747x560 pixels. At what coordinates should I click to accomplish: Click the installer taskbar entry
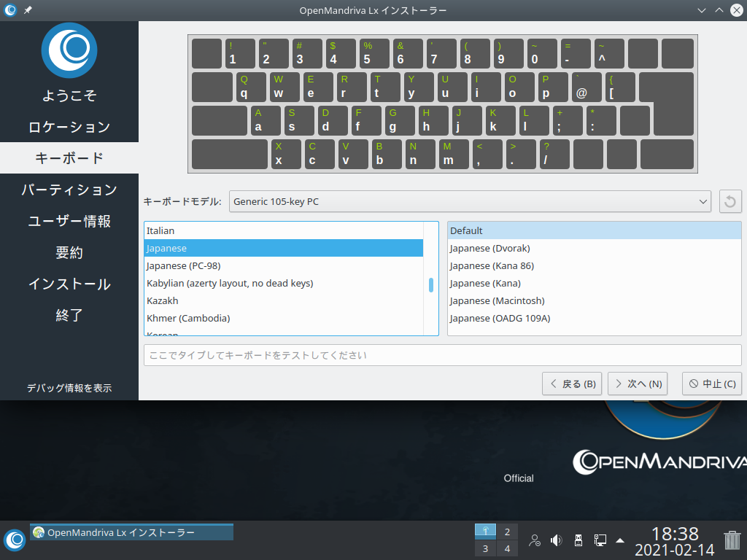point(131,532)
